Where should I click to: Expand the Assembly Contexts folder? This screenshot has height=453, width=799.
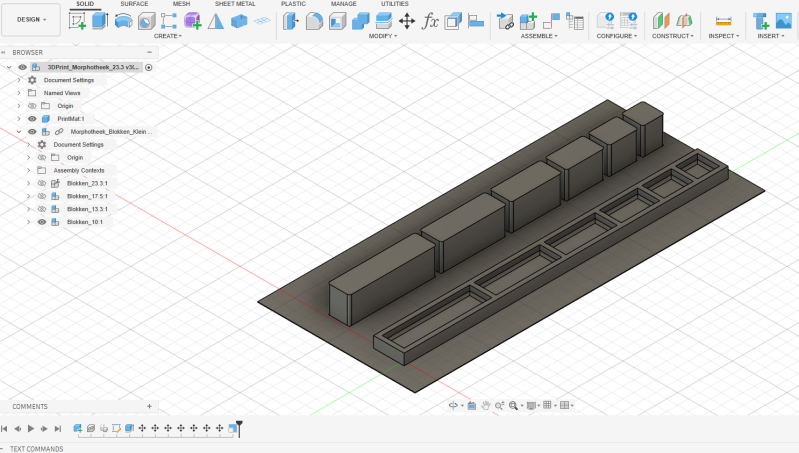click(x=29, y=170)
